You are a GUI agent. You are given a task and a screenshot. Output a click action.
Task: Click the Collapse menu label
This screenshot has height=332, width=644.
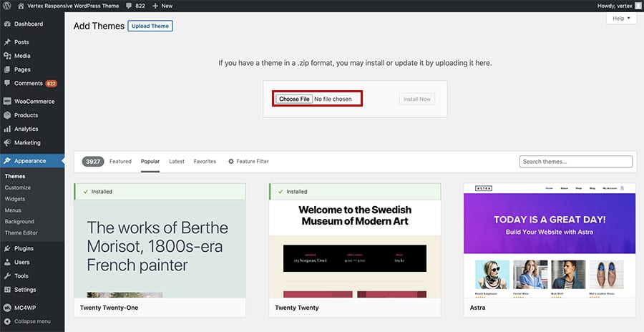pyautogui.click(x=32, y=321)
